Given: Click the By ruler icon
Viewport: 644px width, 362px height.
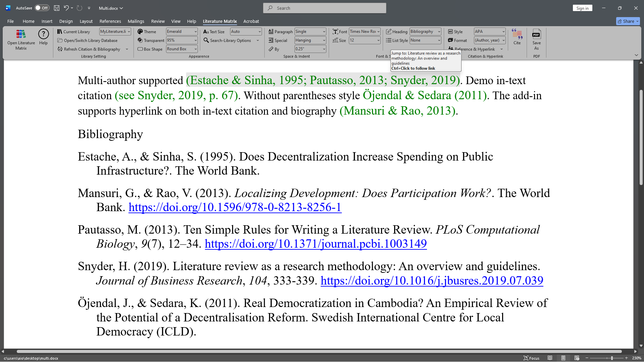Looking at the screenshot, I should [271, 49].
